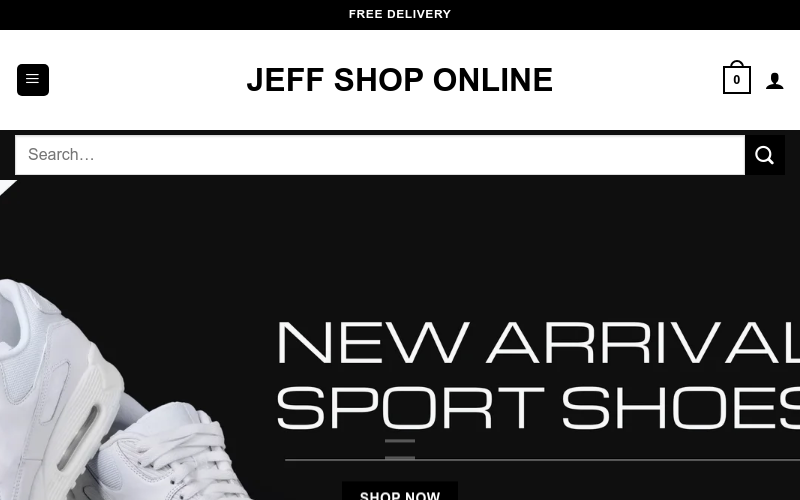Select the upper grey dash under SPORT SHOES

click(399, 441)
